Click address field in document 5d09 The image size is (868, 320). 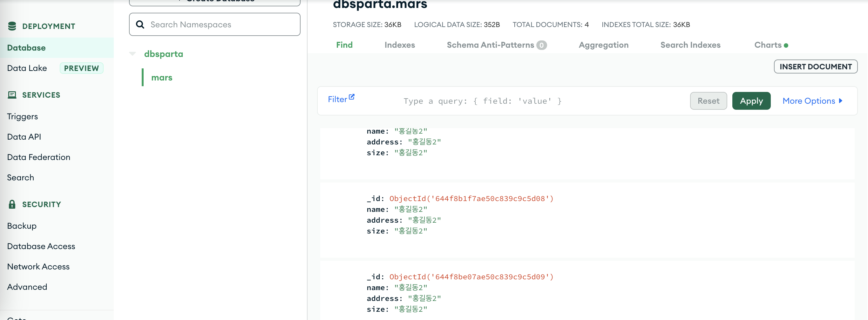[x=404, y=298]
